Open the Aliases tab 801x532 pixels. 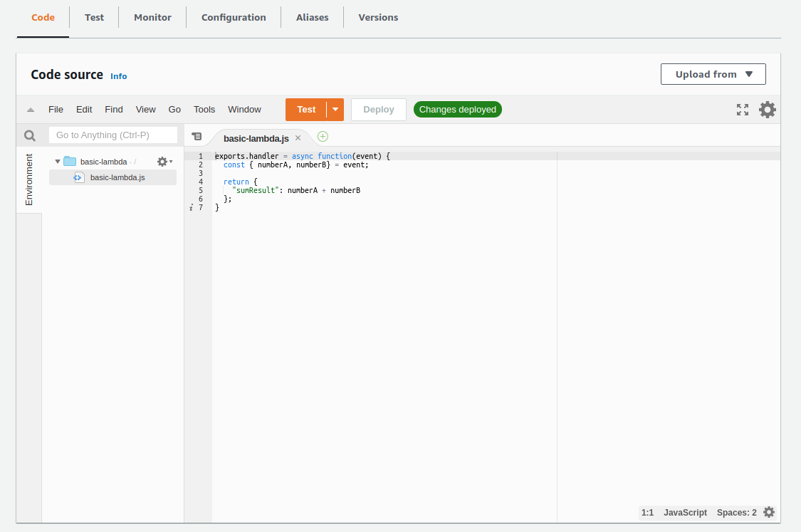[312, 17]
